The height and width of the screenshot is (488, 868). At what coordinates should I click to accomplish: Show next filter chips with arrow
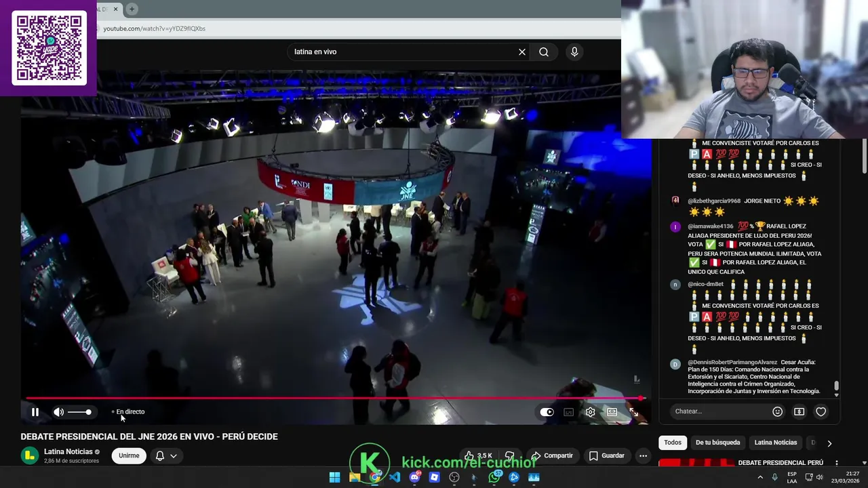pos(829,443)
